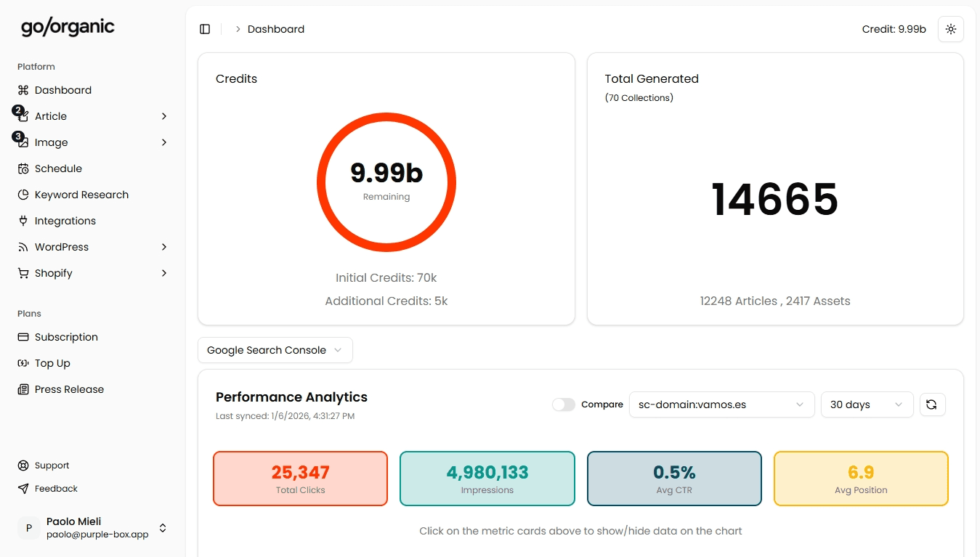980x557 pixels.
Task: Click the Support lifebuoy icon
Action: (23, 465)
